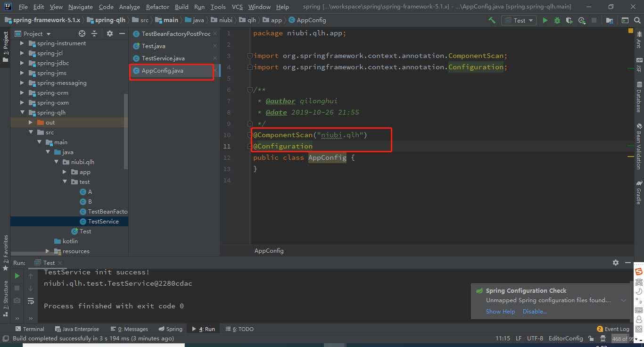This screenshot has width=644, height=347.
Task: Expand the spring-messaging module node
Action: tap(22, 83)
